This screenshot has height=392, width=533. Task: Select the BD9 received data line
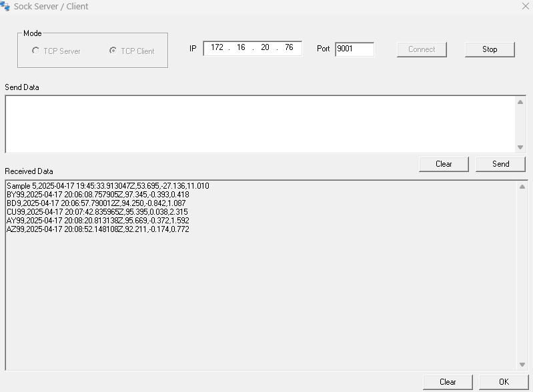click(96, 203)
